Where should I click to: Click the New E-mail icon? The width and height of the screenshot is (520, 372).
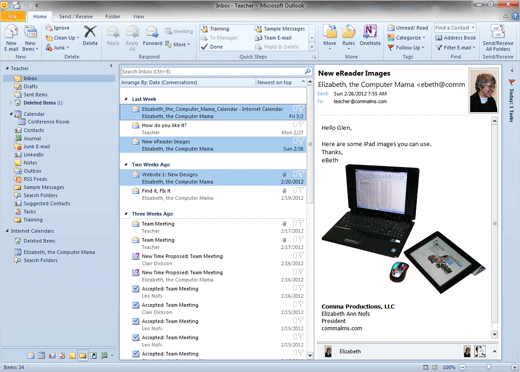pos(11,38)
